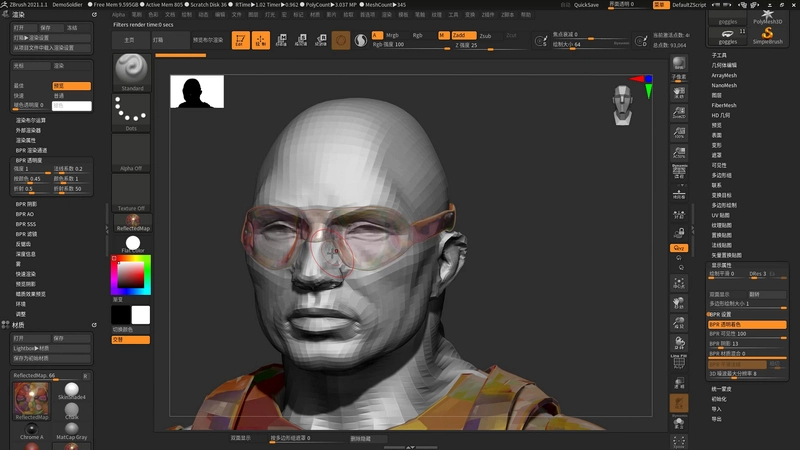Expand the UV 贴图 subpalette
The height and width of the screenshot is (450, 800).
tap(720, 215)
